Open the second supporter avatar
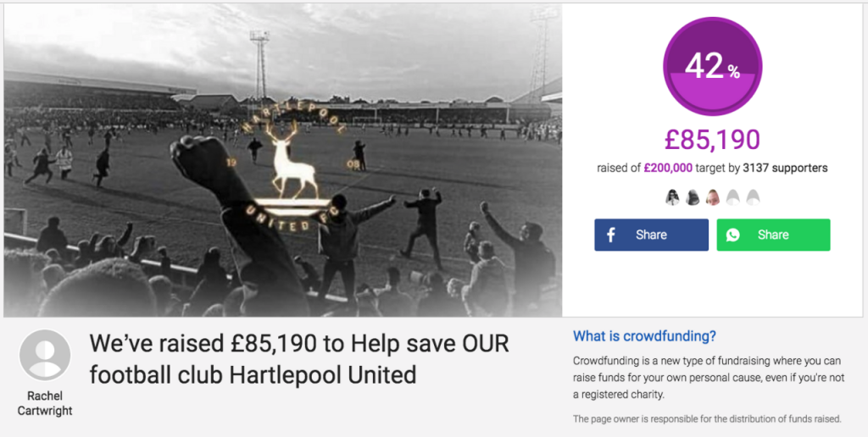The image size is (868, 437). (693, 197)
